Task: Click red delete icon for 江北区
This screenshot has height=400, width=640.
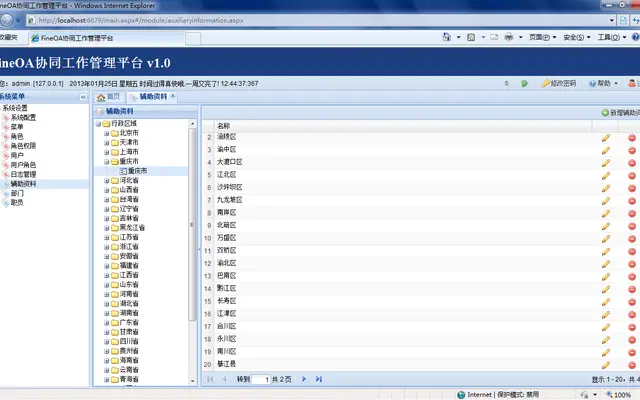Action: point(632,176)
